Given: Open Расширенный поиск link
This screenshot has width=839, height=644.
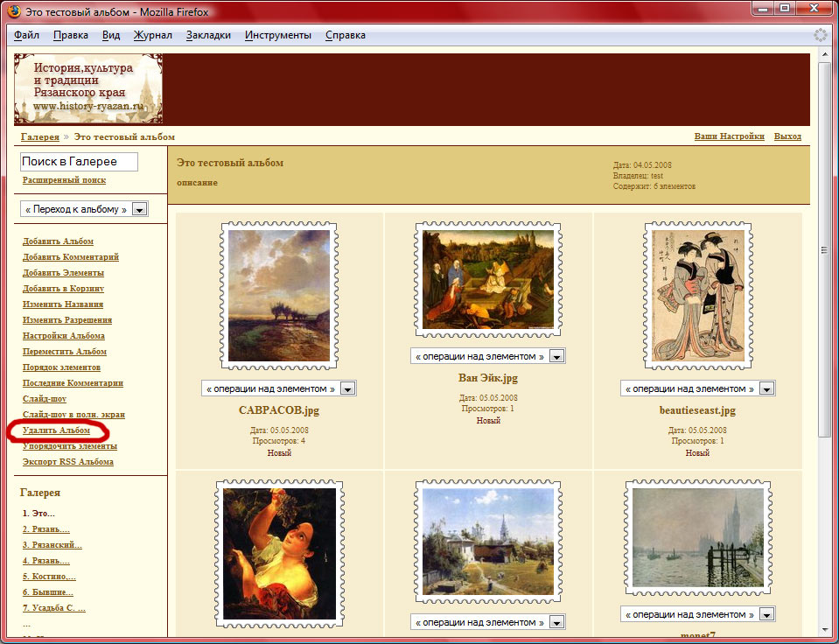Looking at the screenshot, I should (x=64, y=180).
